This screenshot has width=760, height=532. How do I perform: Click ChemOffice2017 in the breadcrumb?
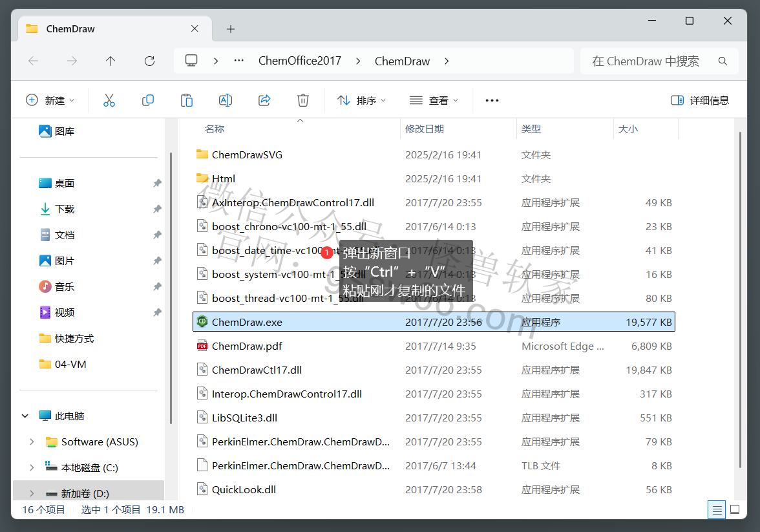pyautogui.click(x=300, y=61)
